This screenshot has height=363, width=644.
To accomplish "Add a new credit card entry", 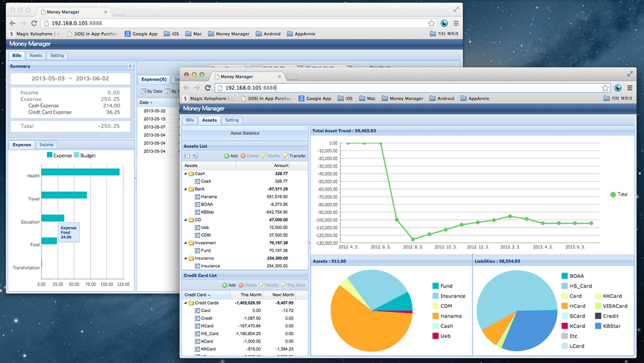I will (x=229, y=285).
